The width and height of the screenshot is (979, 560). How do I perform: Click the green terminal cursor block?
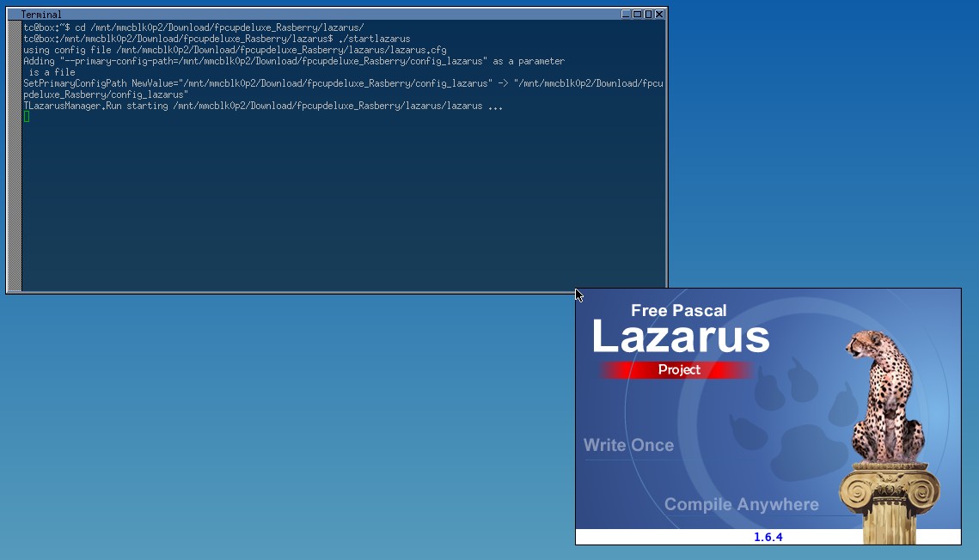point(27,117)
